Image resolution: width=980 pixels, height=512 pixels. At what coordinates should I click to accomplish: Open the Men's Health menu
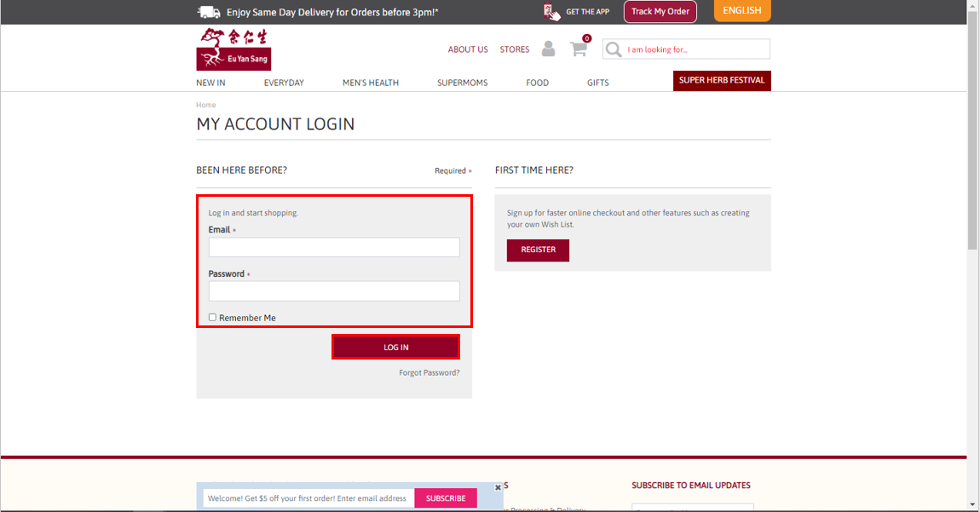(x=370, y=83)
